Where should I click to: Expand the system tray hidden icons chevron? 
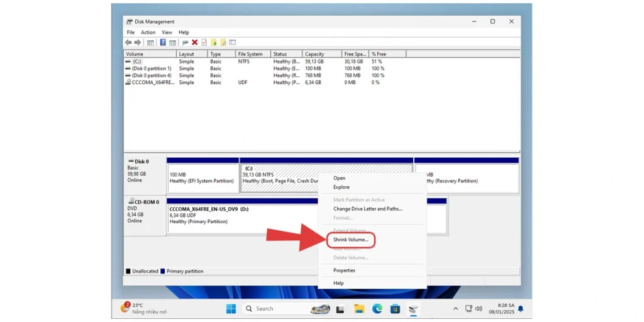coord(455,309)
